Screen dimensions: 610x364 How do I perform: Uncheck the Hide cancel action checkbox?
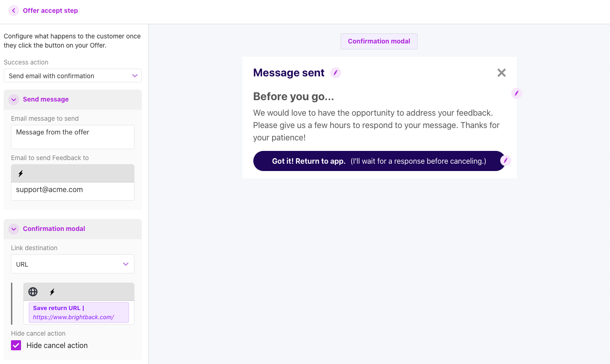click(16, 345)
